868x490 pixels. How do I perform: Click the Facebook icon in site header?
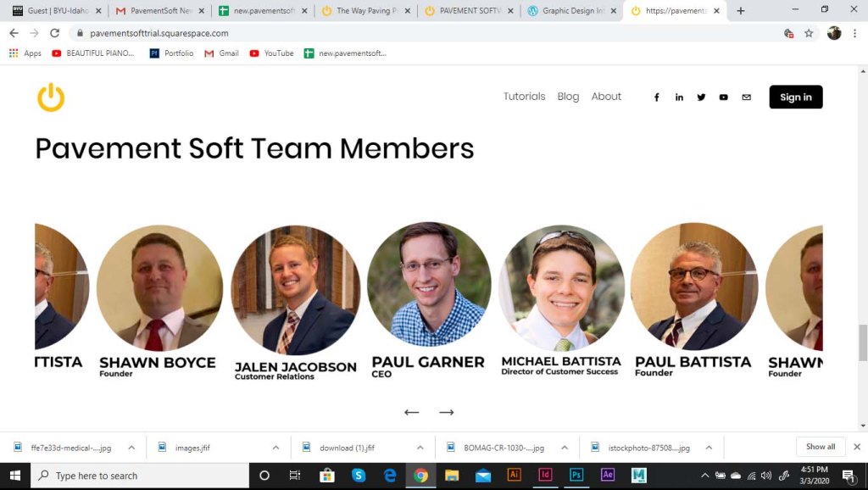(656, 97)
